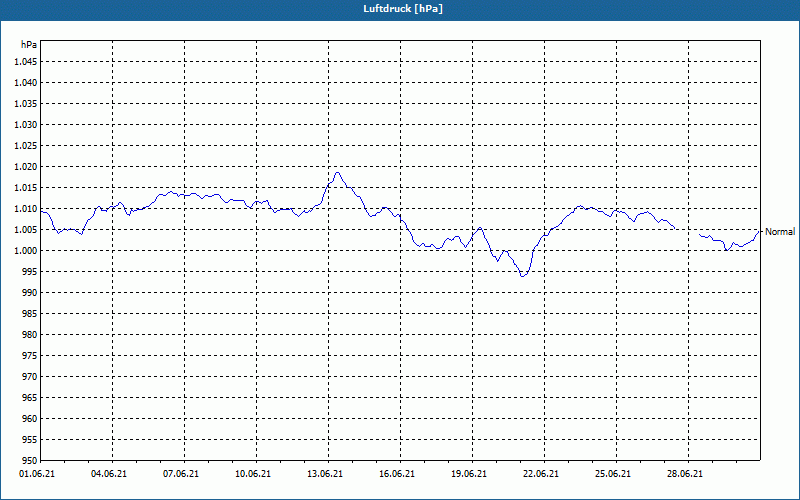The width and height of the screenshot is (800, 500).
Task: Click the 19.06.21 date label
Action: (469, 474)
